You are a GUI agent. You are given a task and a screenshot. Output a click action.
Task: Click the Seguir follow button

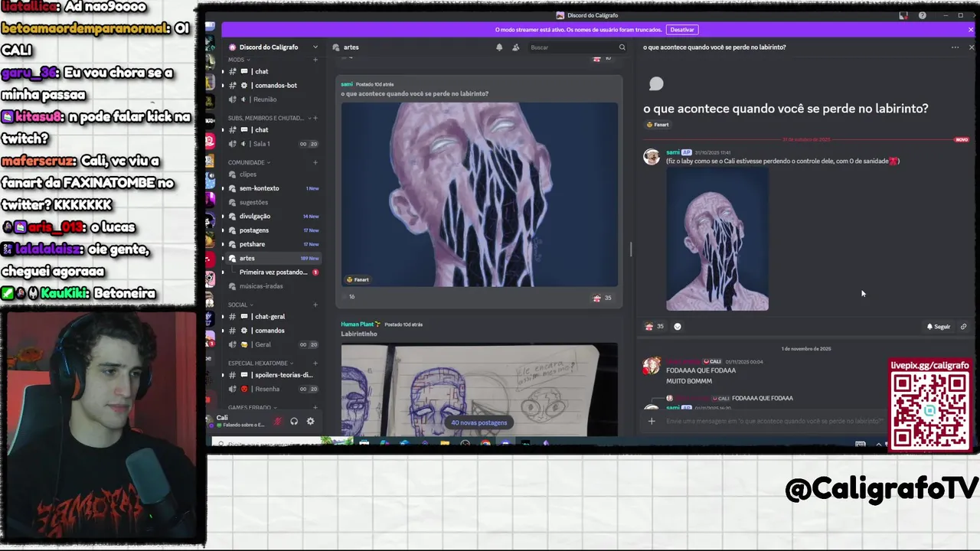(938, 327)
